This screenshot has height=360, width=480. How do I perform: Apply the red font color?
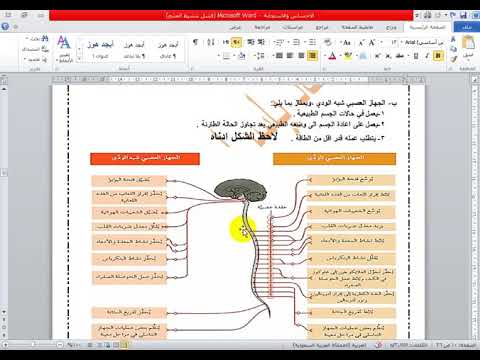pos(332,56)
